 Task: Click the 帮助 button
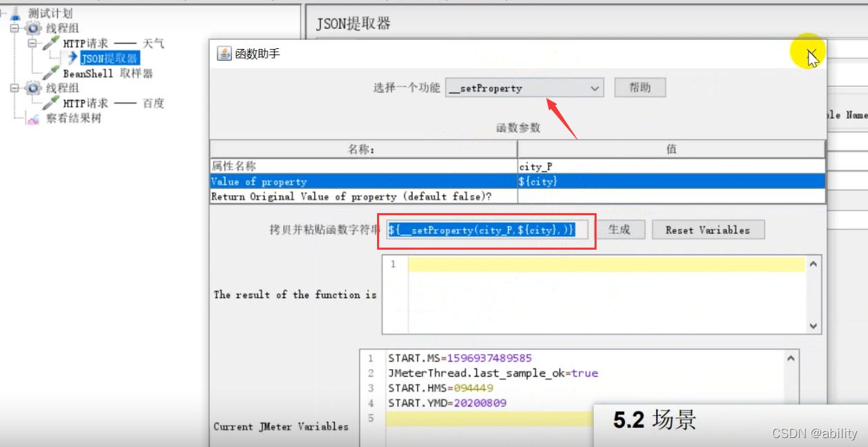(640, 88)
